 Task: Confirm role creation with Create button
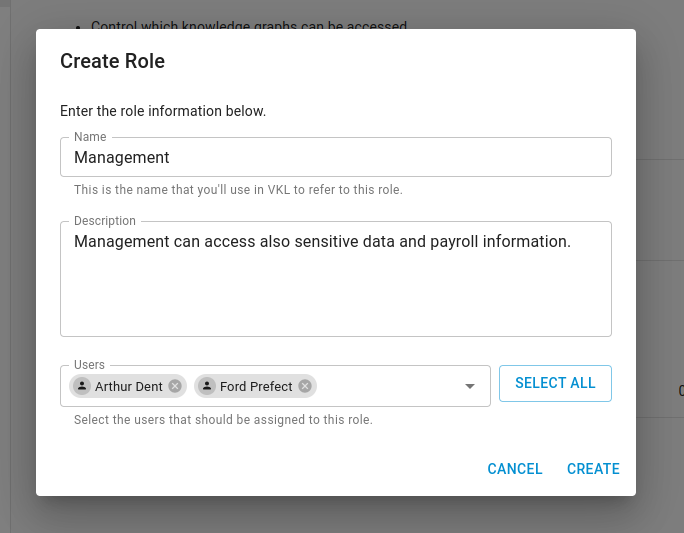pos(593,469)
